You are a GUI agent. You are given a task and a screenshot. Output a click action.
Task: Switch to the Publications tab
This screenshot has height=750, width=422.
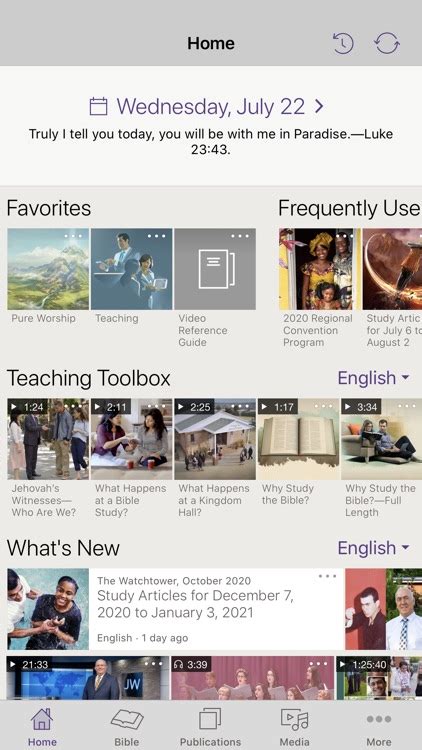pyautogui.click(x=210, y=727)
